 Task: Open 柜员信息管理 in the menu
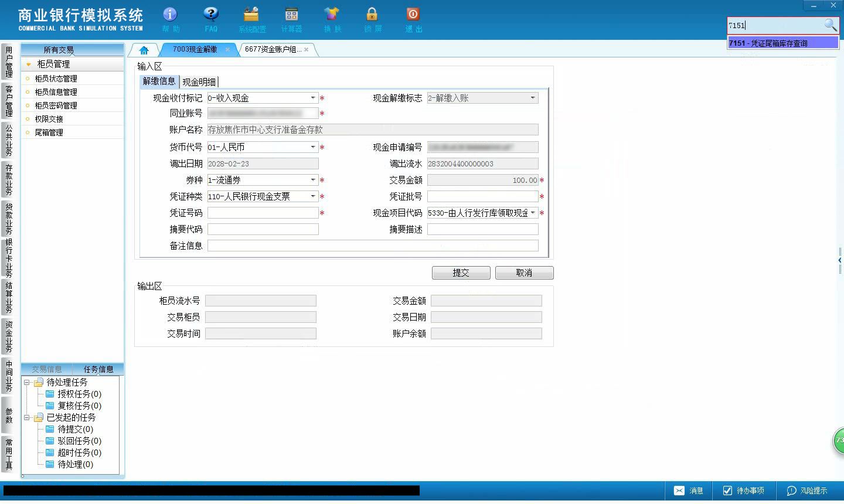[x=56, y=92]
